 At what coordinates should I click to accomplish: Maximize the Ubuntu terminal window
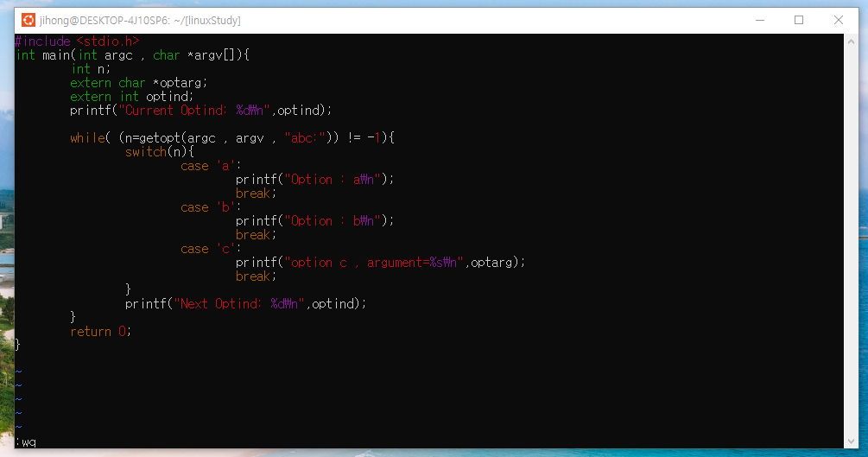[799, 21]
